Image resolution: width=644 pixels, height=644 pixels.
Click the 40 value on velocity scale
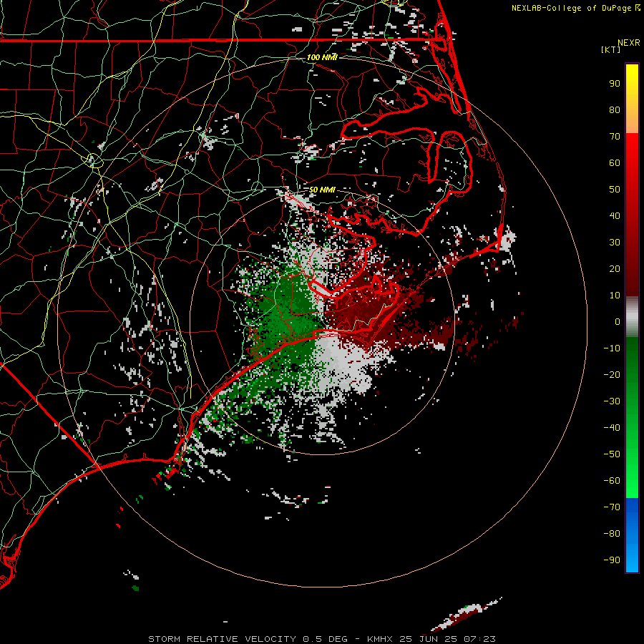click(615, 216)
